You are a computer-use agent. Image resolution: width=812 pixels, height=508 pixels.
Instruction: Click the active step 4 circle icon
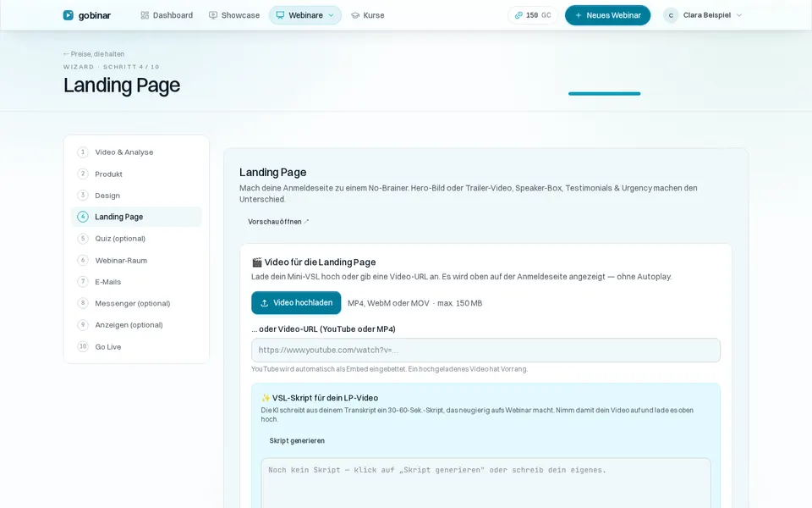(x=83, y=217)
